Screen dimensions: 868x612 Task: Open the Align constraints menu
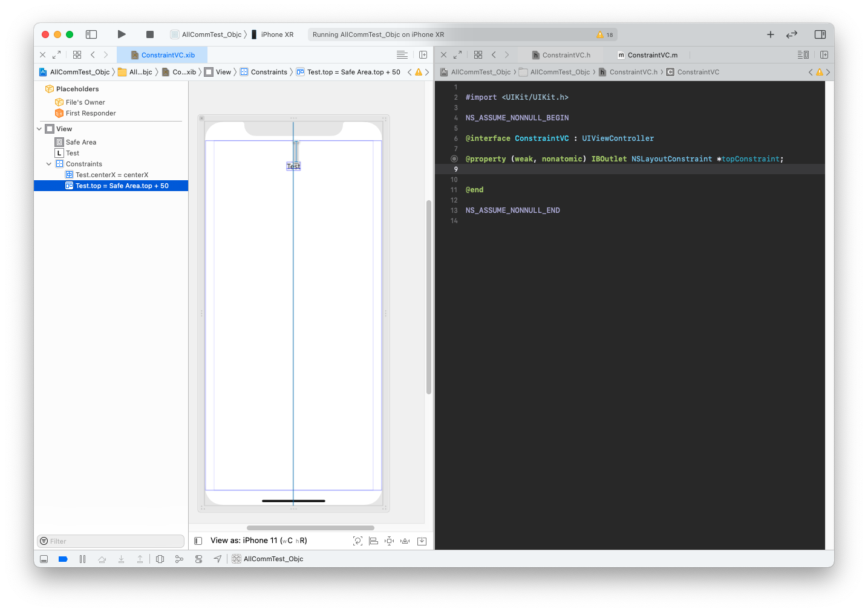pyautogui.click(x=373, y=541)
